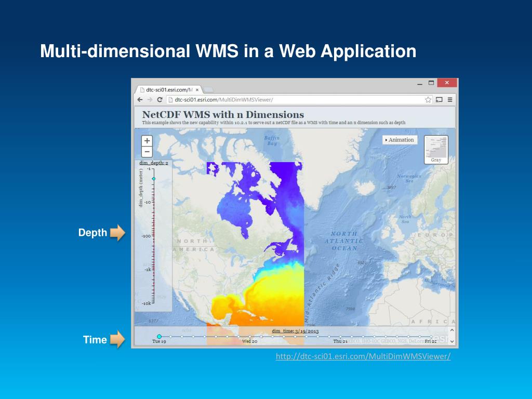Image resolution: width=532 pixels, height=399 pixels.
Task: Click the '-10k' depth axis label
Action: coord(146,303)
